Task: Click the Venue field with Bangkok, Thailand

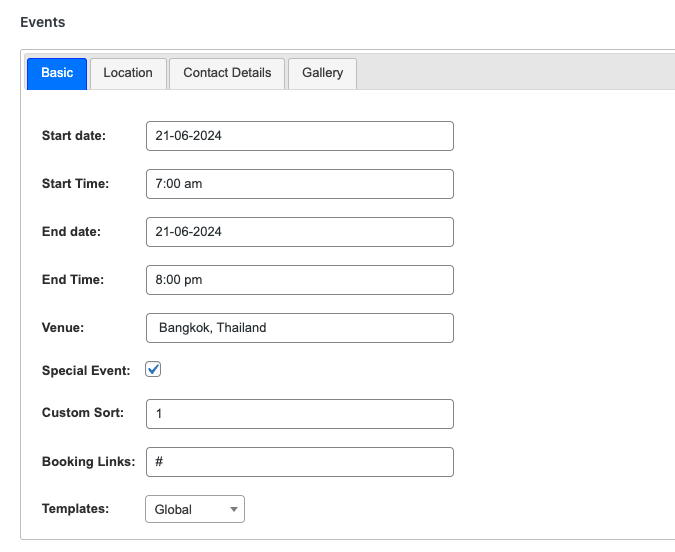Action: coord(299,328)
